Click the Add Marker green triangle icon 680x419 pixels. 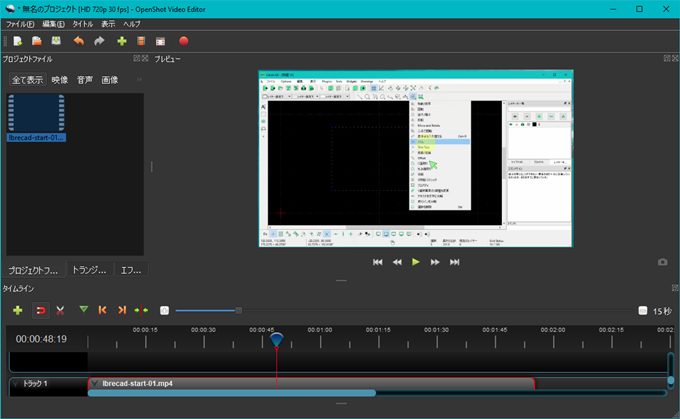point(84,311)
